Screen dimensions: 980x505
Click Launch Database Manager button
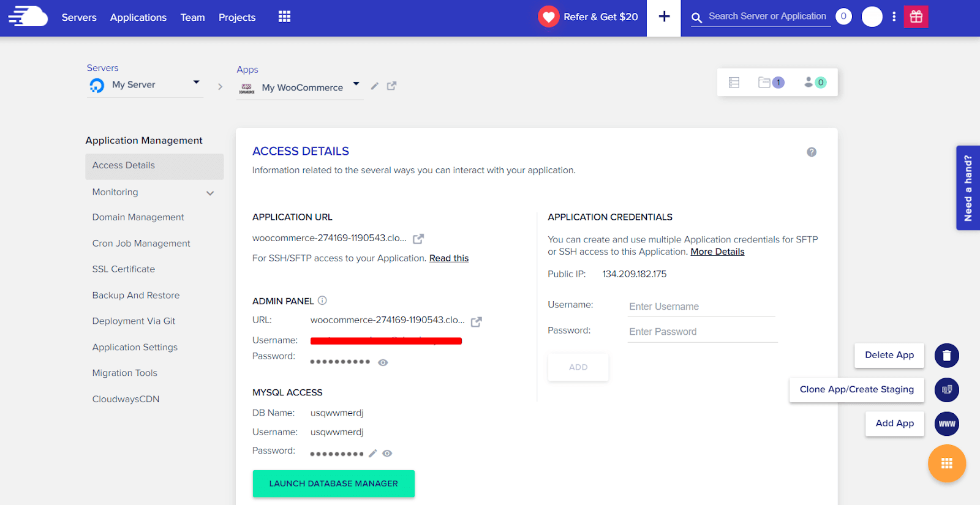point(333,484)
